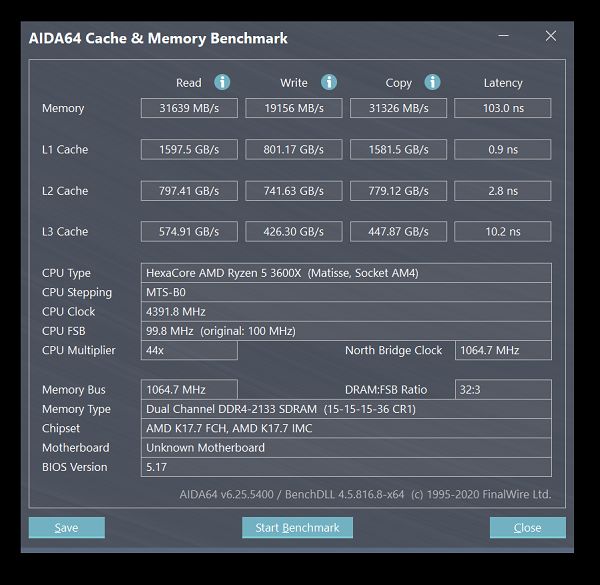Click L3 Cache Copy value 447.87 GB/s
Screen dimensions: 600x585
coord(398,231)
